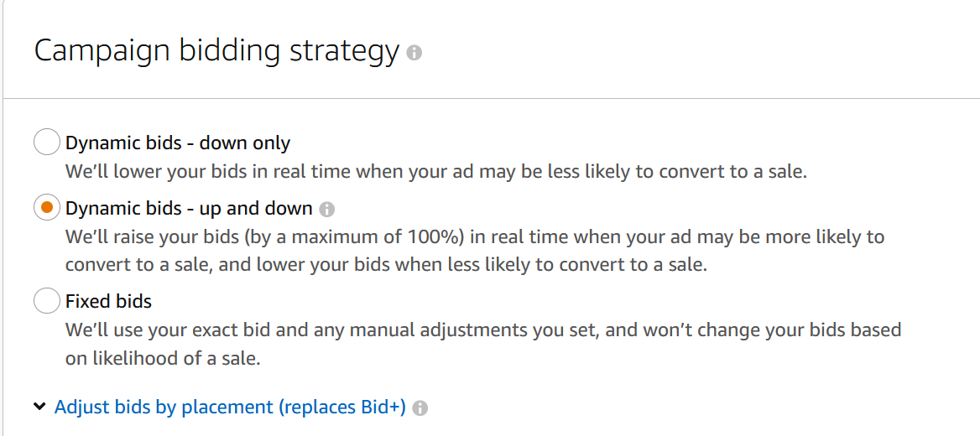The width and height of the screenshot is (980, 436).
Task: Click the "Dynamic bids - down only" label text
Action: click(x=178, y=143)
